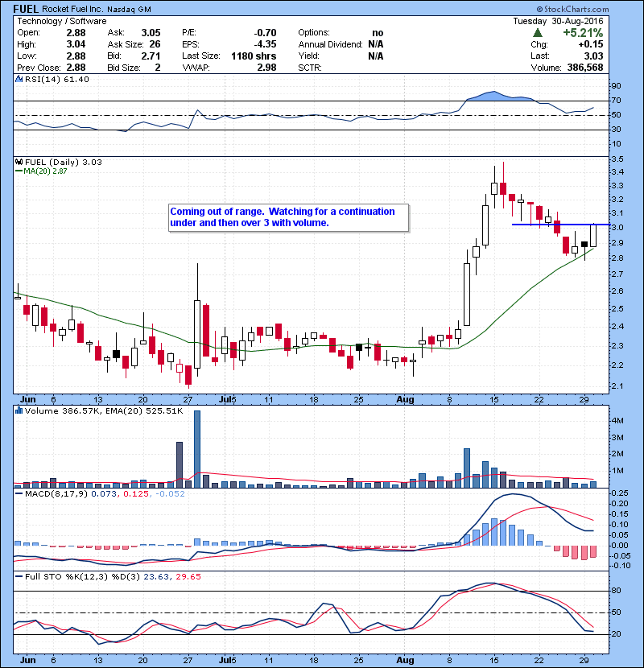Viewport: 644px width, 668px height.
Task: Click the EPS value -4.35
Action: (x=265, y=44)
